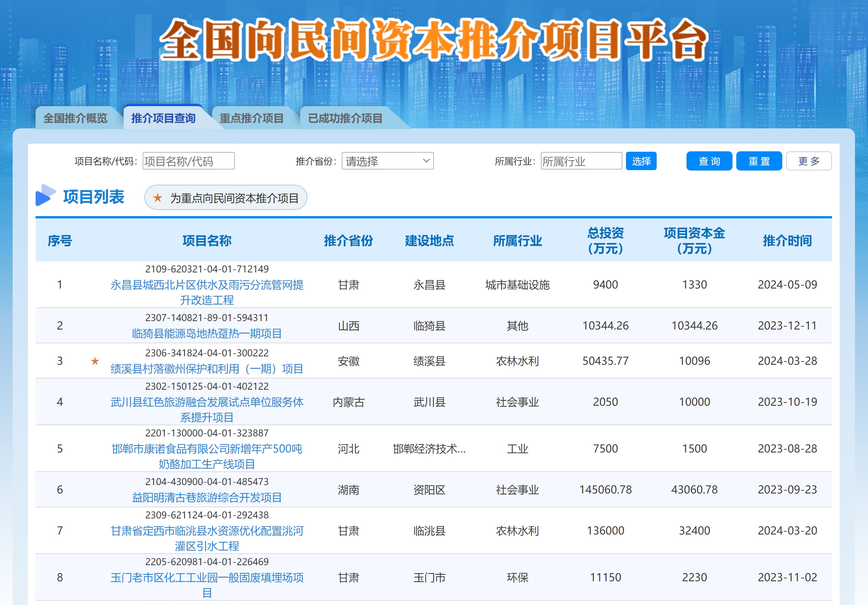868x605 pixels.
Task: Switch to the 全国推介概览 tab
Action: pyautogui.click(x=75, y=118)
